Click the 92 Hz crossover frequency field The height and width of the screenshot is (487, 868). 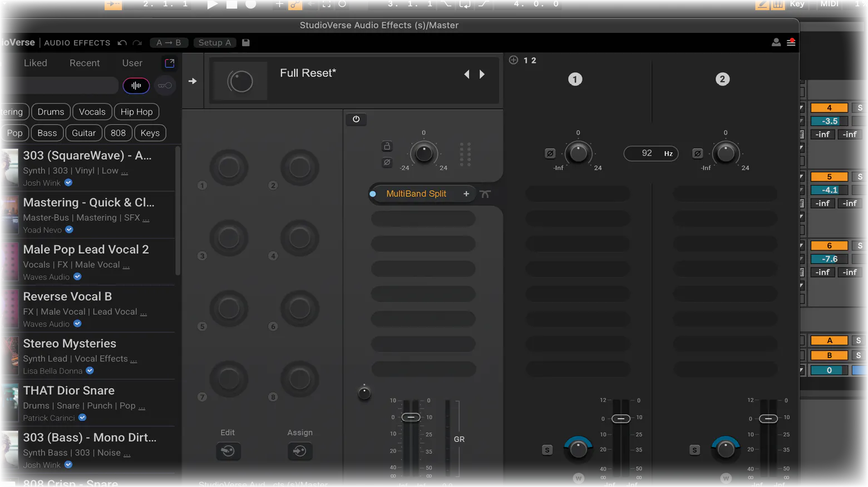pos(651,153)
